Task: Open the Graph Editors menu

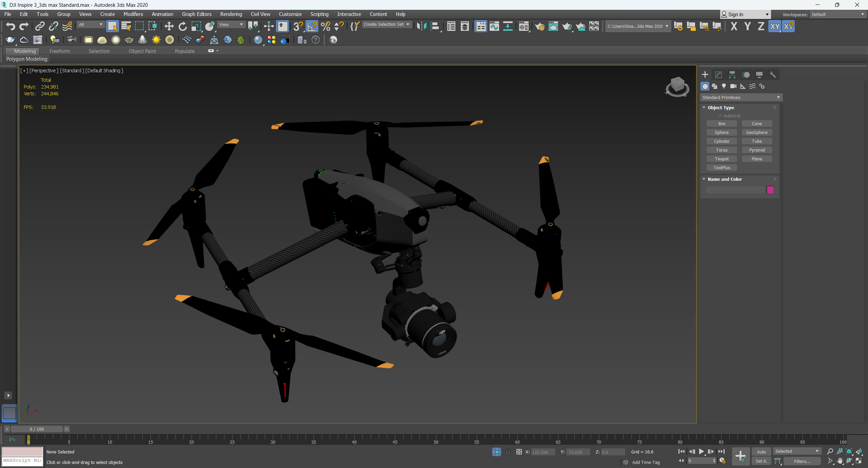Action: [x=197, y=14]
